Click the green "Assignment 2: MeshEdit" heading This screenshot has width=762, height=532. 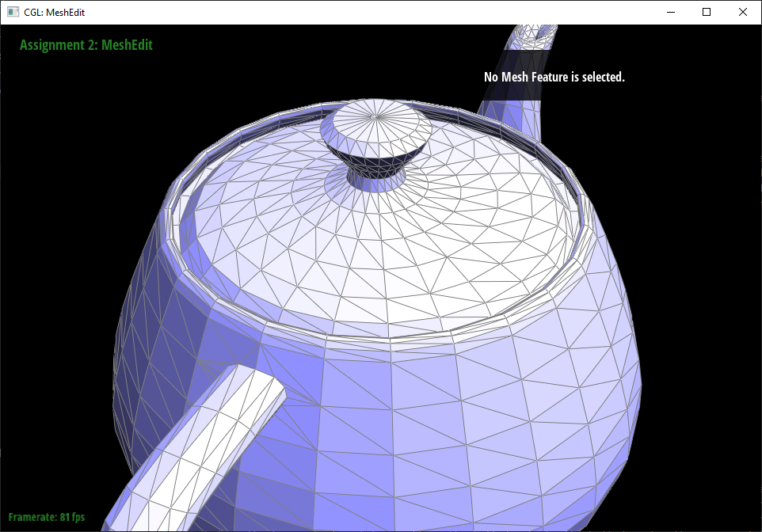(86, 45)
